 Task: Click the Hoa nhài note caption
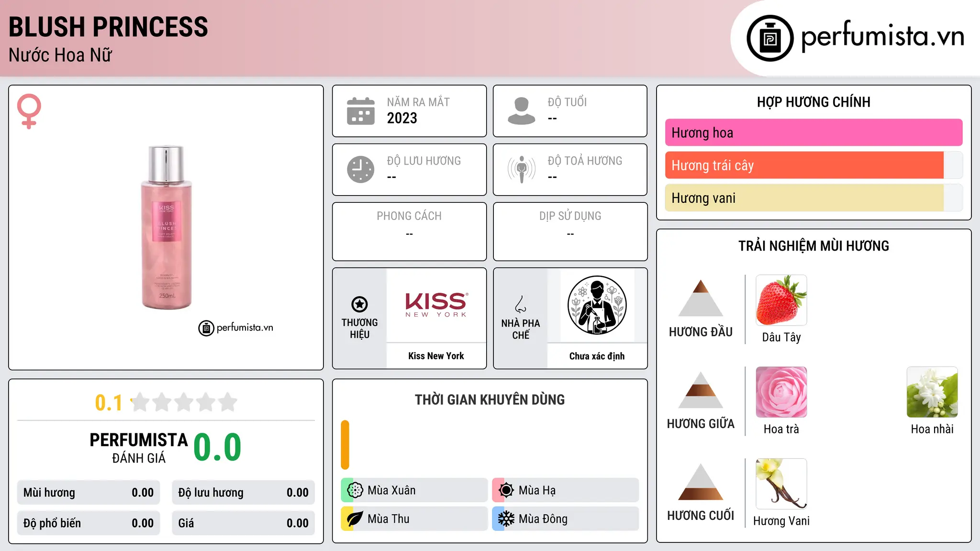[x=932, y=429]
